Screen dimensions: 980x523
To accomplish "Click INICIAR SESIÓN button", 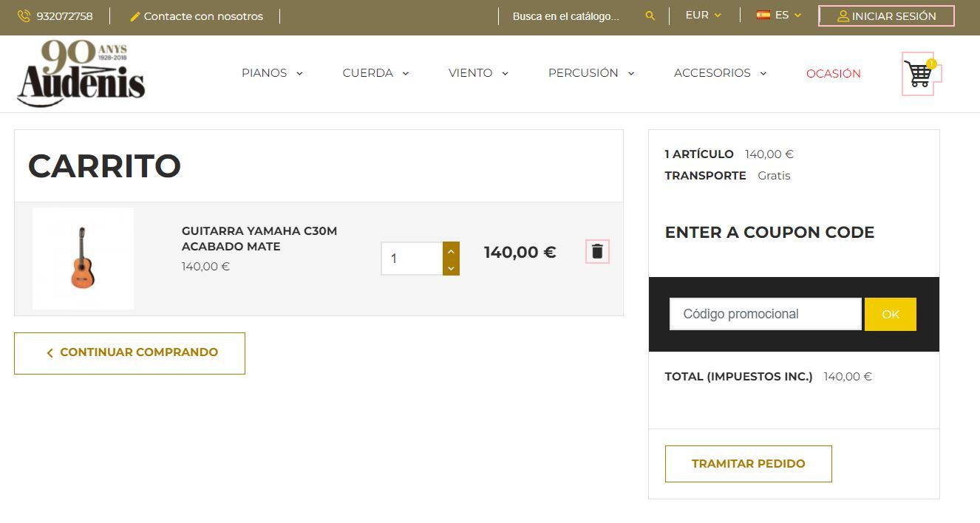I will pos(886,16).
